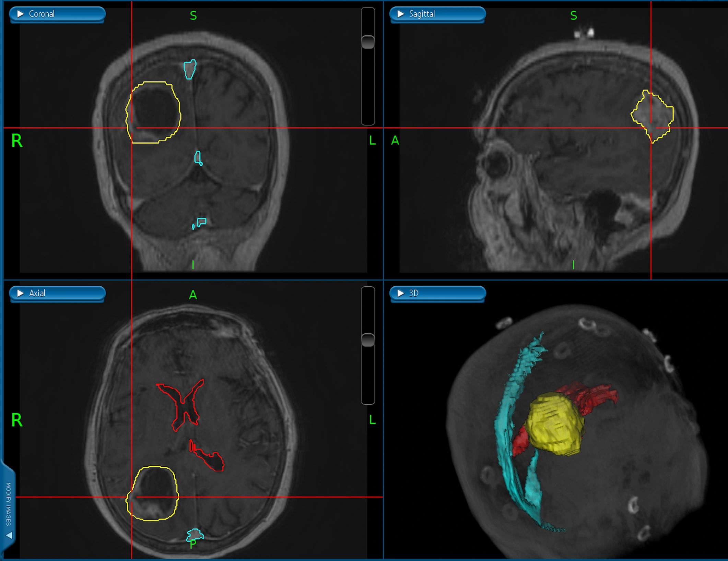Open the Coronal view label dropdown
The image size is (728, 561).
(x=42, y=14)
